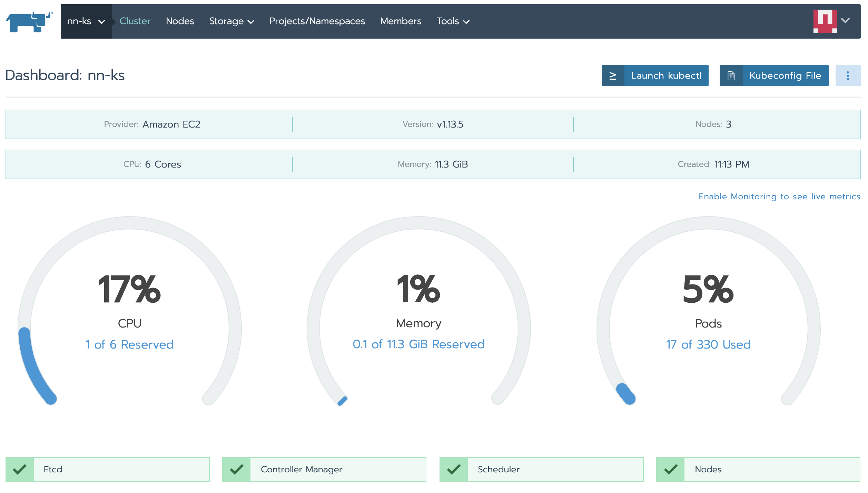
Task: Click the Controller Manager checkmark icon
Action: (236, 469)
